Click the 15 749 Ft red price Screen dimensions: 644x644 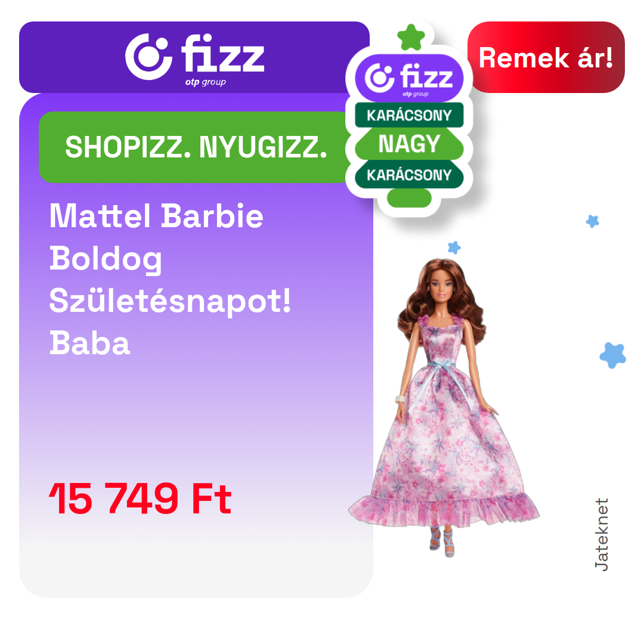(141, 499)
